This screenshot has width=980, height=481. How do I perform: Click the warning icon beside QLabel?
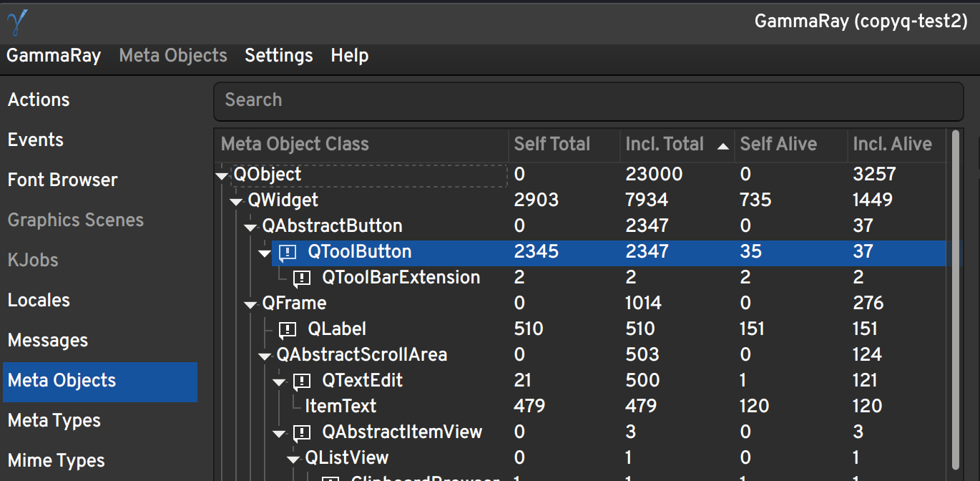point(288,329)
